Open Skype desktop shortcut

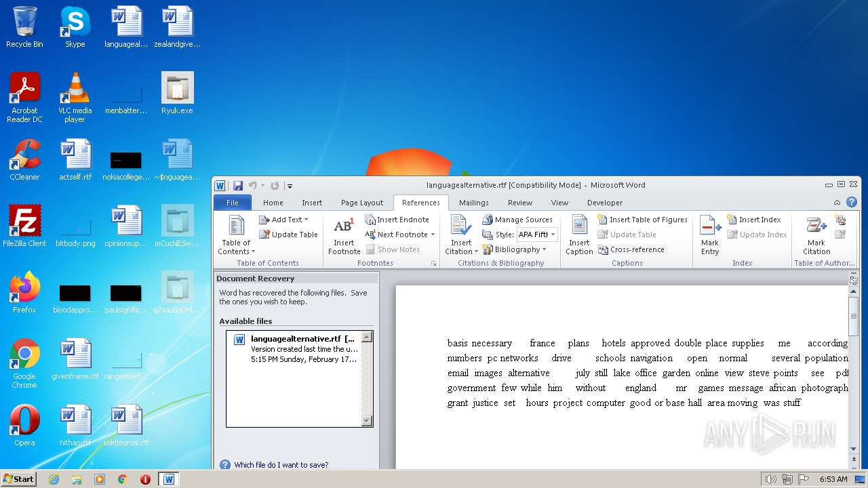pos(75,27)
